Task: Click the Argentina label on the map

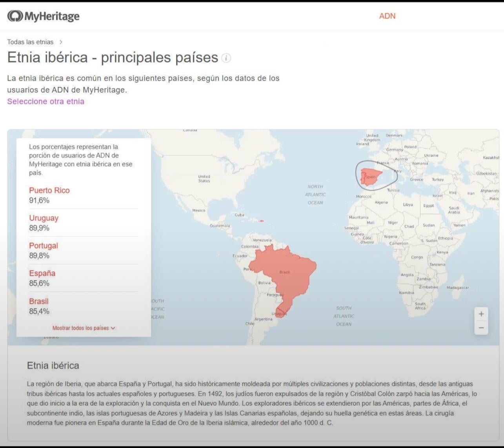Action: [x=263, y=319]
